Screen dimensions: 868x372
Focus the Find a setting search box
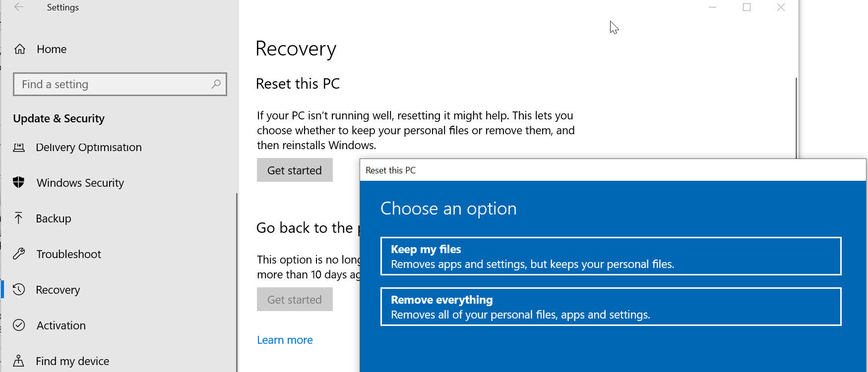click(x=114, y=84)
